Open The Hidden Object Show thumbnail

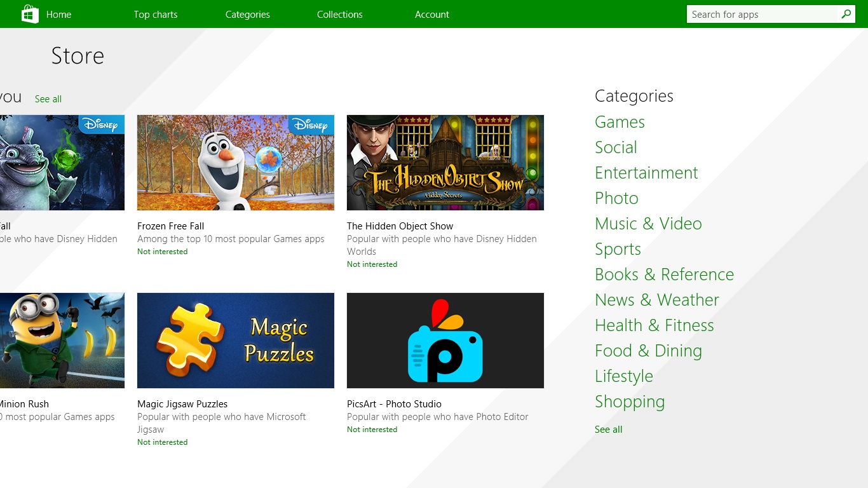point(445,163)
